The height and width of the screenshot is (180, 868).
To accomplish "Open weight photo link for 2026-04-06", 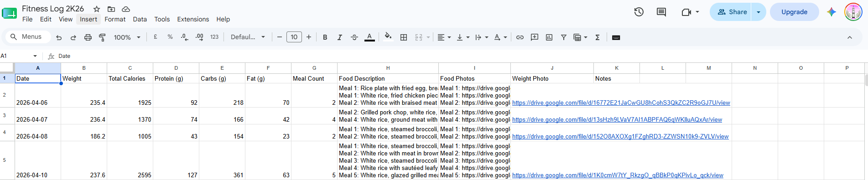I will click(x=621, y=103).
